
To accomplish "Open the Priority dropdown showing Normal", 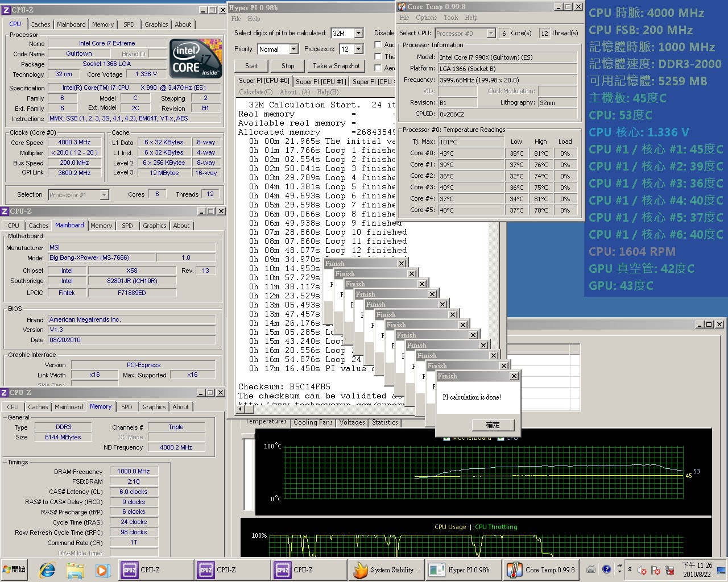I will tap(293, 49).
